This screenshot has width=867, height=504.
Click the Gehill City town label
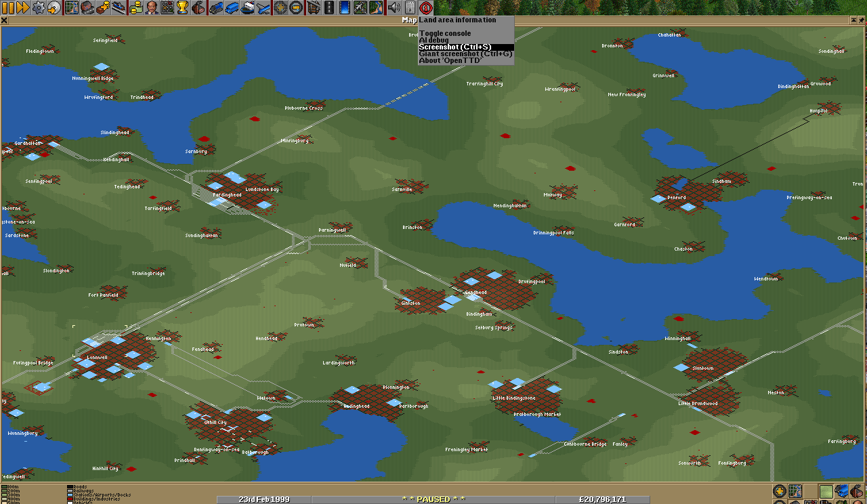click(x=215, y=422)
